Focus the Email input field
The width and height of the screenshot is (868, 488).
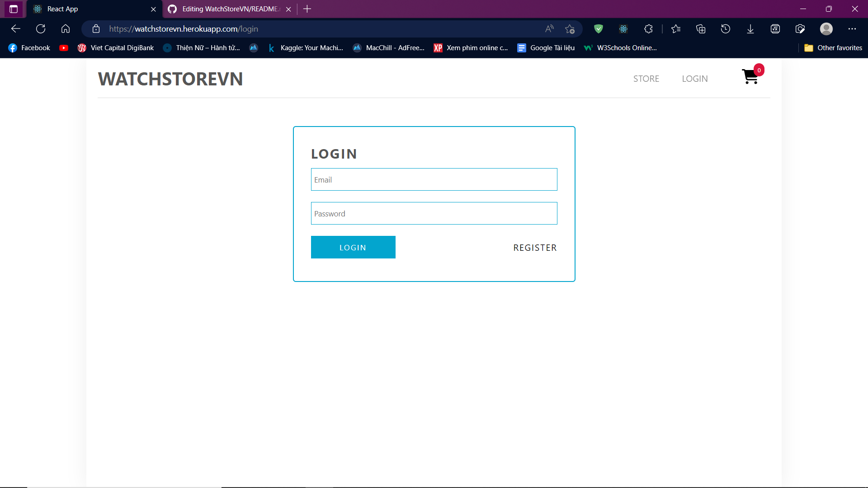434,180
